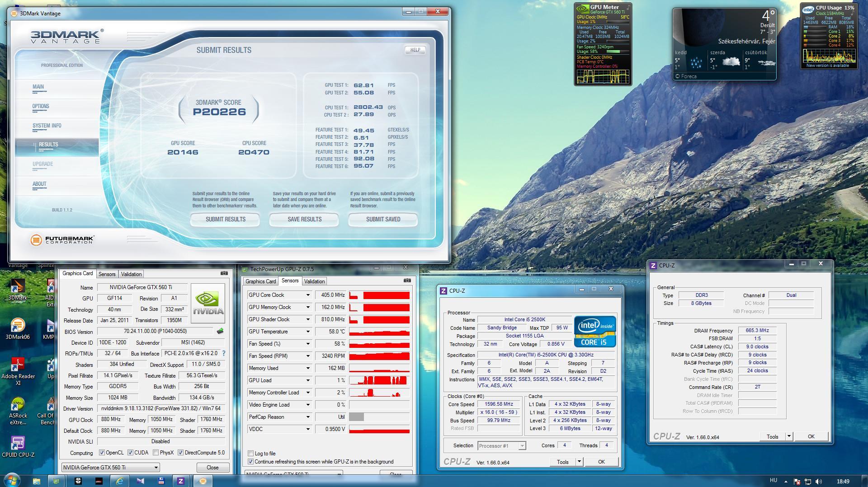
Task: Open Action Center flag tray icon
Action: 797,482
